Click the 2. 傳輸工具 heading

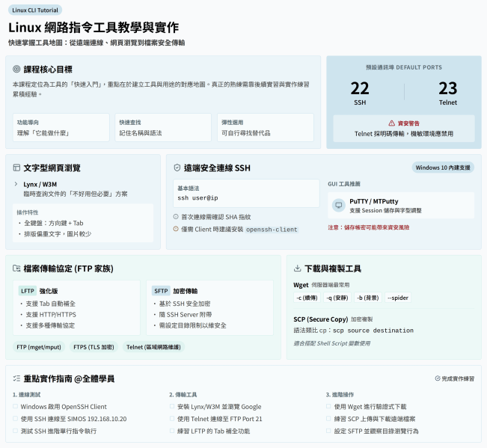pyautogui.click(x=183, y=394)
